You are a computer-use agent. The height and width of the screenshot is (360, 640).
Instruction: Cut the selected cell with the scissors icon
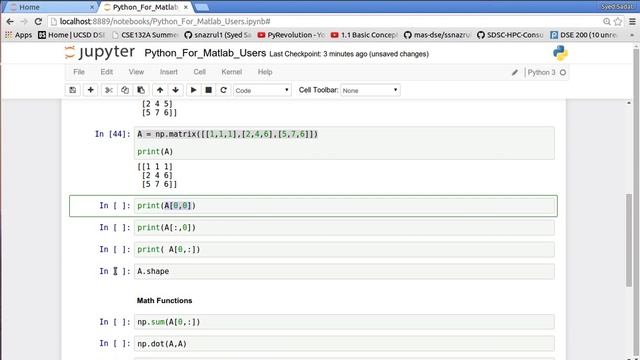pos(109,90)
